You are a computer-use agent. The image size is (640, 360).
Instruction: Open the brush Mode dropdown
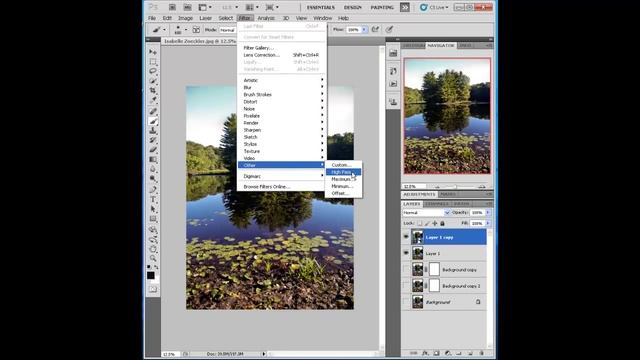coord(227,30)
